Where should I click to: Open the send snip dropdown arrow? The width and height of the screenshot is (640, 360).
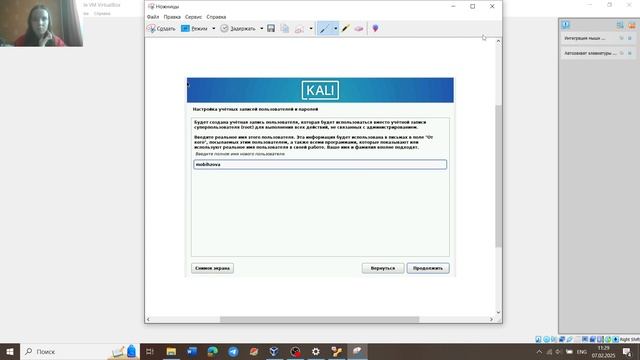coord(311,29)
